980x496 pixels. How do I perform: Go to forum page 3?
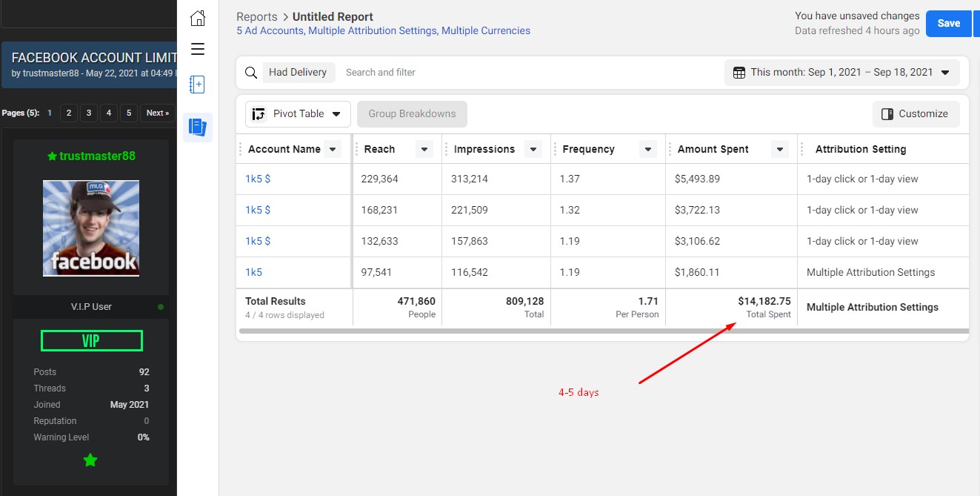[x=88, y=113]
